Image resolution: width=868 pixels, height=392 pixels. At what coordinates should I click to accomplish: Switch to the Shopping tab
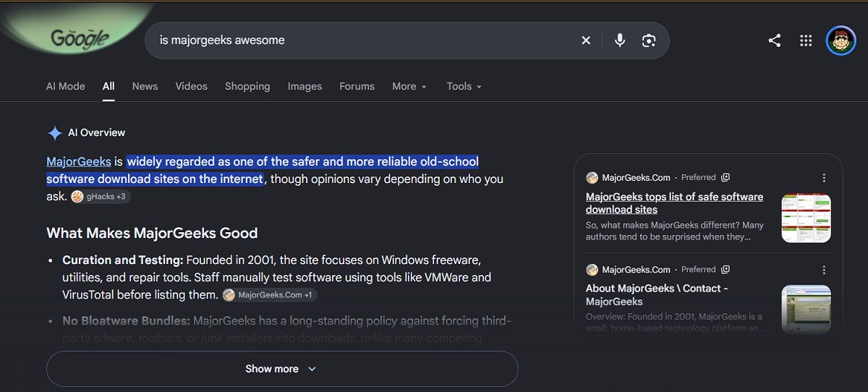coord(247,86)
